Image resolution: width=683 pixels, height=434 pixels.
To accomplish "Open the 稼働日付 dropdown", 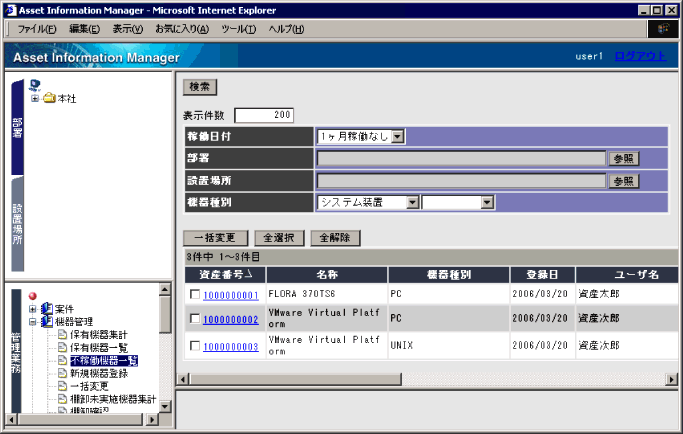I will pos(397,136).
